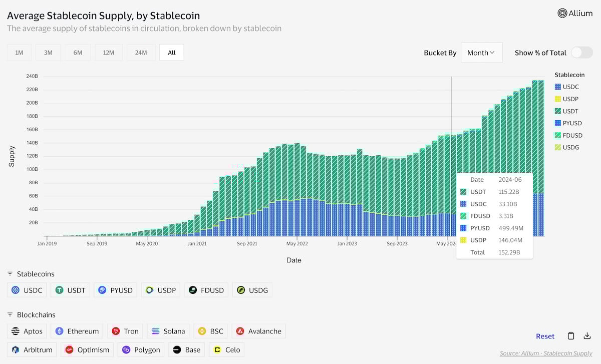Click the Allium logo icon

pos(562,14)
